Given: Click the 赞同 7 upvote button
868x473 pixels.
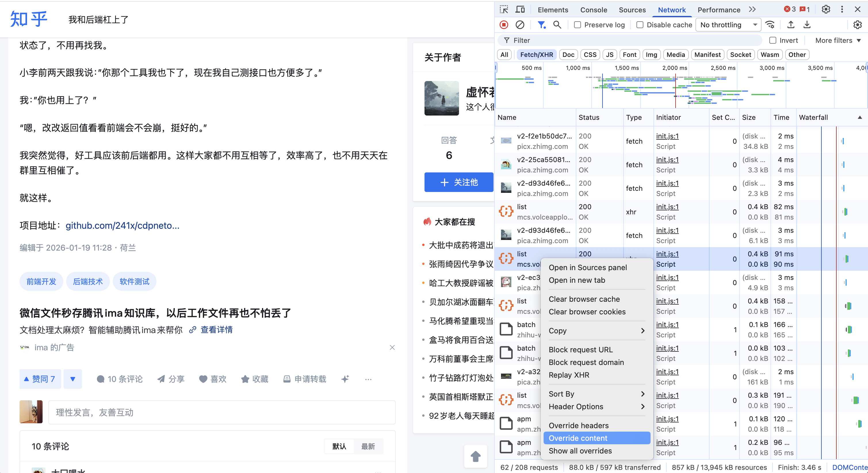Looking at the screenshot, I should pos(40,379).
